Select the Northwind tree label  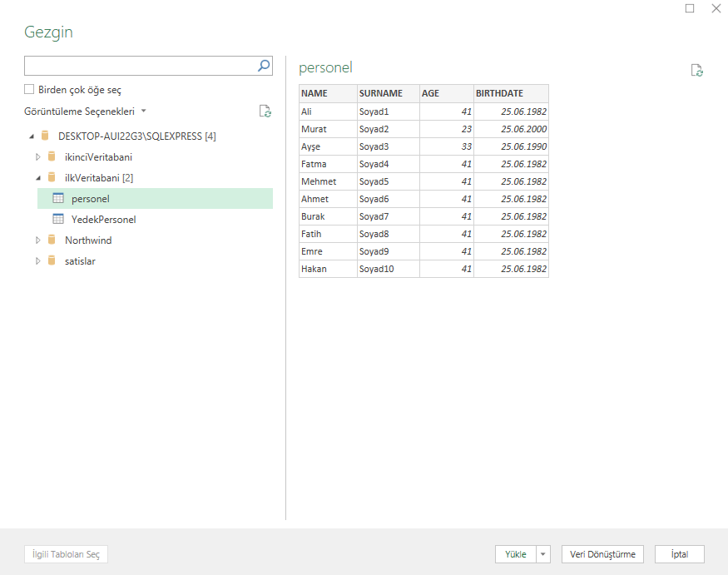coord(88,240)
